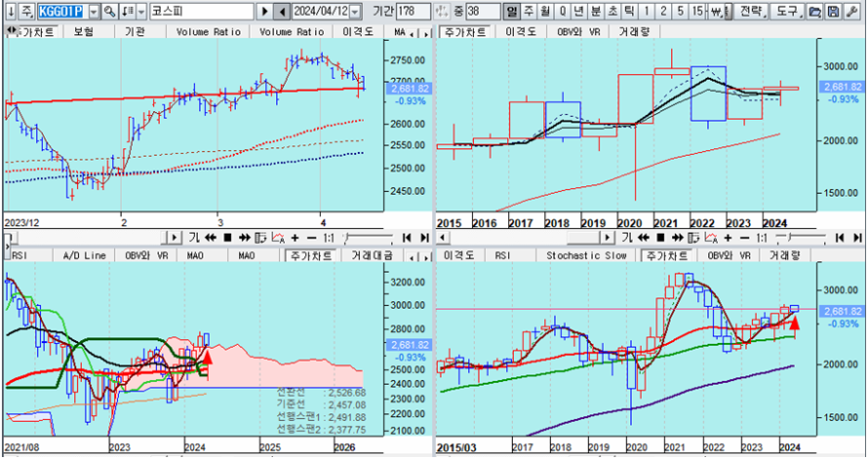The image size is (868, 458).
Task: Click right arrow of bottom-left horizontal scrollbar
Action: pyautogui.click(x=174, y=238)
